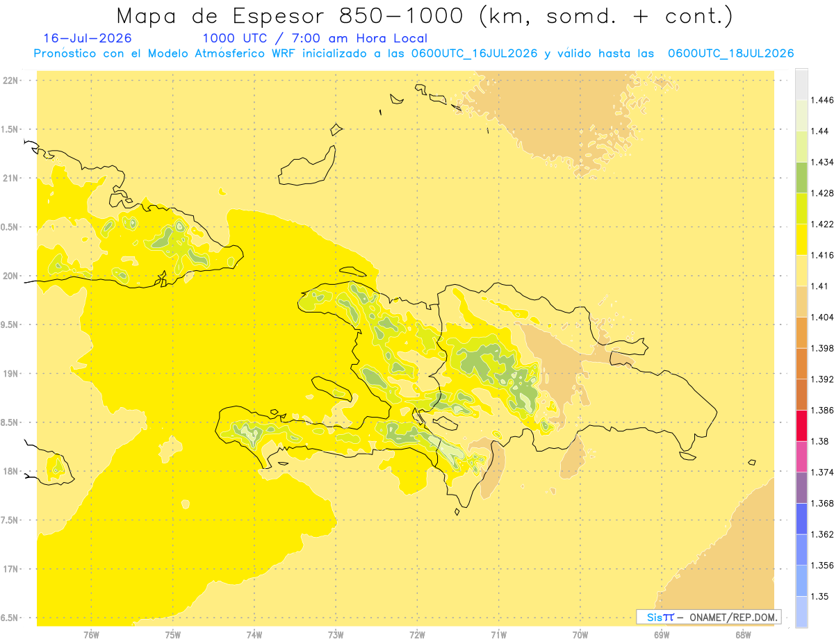Click the '21N' latitude axis label

click(10, 179)
